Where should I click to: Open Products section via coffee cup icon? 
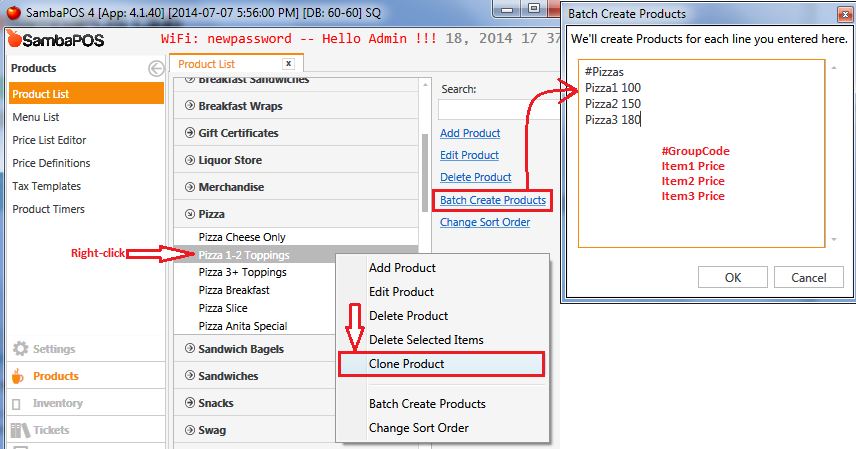coord(18,376)
